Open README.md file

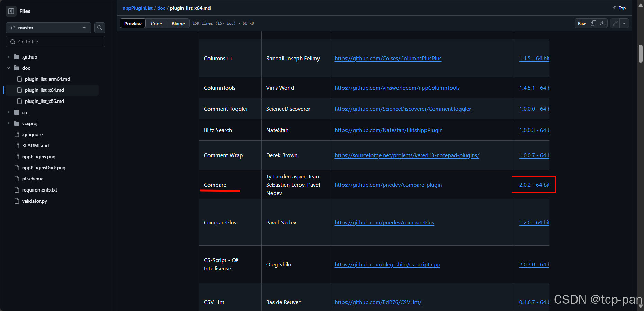click(35, 145)
